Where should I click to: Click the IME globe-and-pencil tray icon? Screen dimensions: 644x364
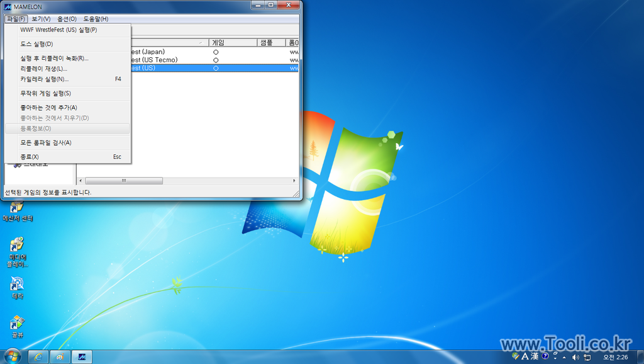516,356
